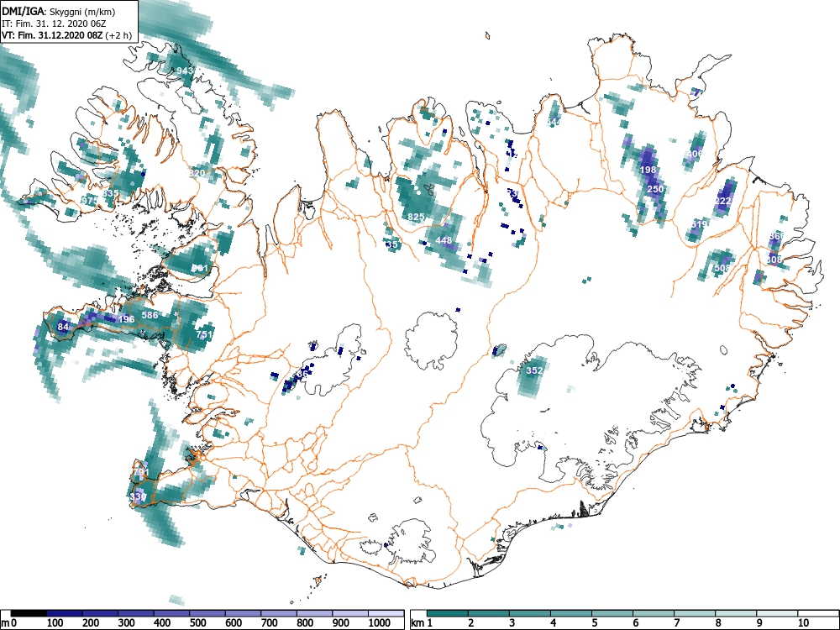Click the 544 value on the north coast
The image size is (840, 630).
point(554,122)
